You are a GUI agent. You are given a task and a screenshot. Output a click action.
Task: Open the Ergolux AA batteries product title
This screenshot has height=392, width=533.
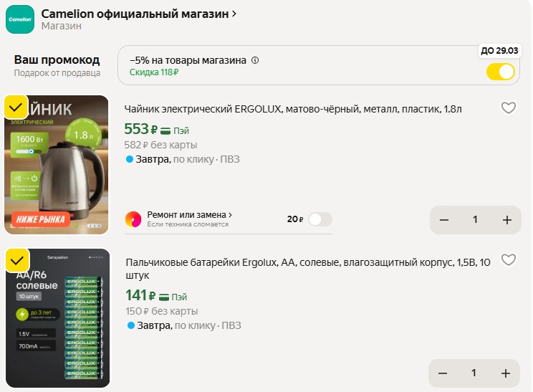[x=307, y=269]
